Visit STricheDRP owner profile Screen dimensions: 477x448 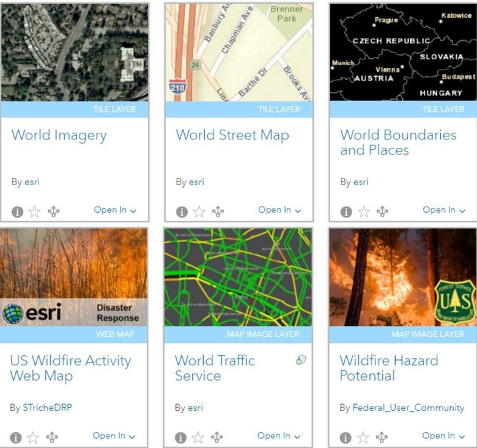pos(48,407)
